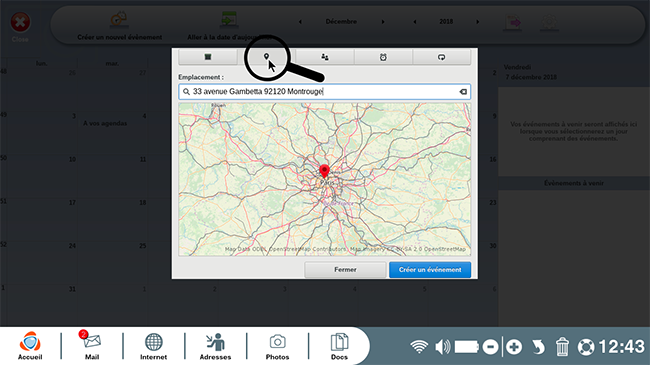Click the Fermer button
Screen dimensions: 650x365
click(345, 270)
